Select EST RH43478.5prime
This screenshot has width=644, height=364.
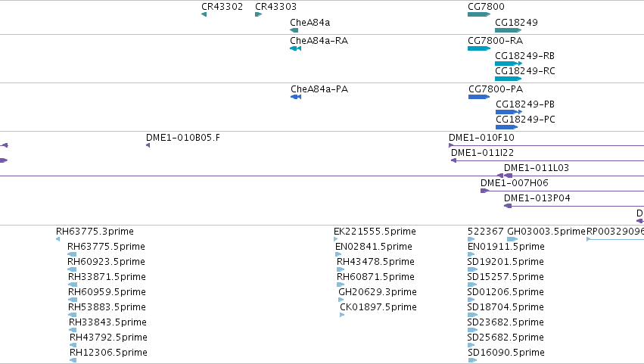click(375, 262)
